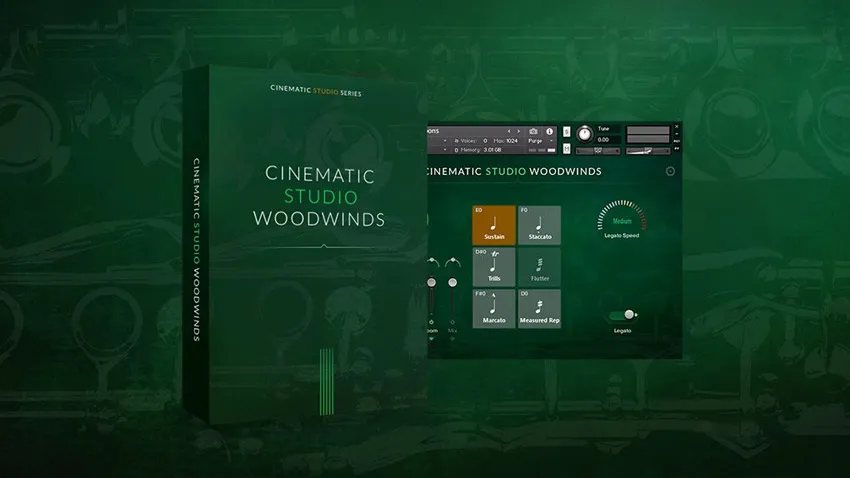This screenshot has height=478, width=850.
Task: Select the Sustain articulation tile
Action: point(494,225)
